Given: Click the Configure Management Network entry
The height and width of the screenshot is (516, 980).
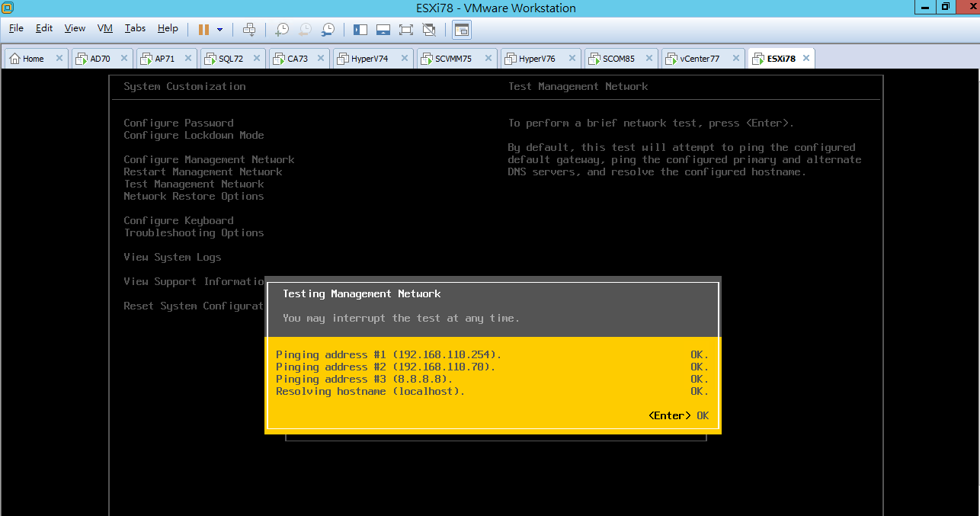Looking at the screenshot, I should [x=209, y=159].
